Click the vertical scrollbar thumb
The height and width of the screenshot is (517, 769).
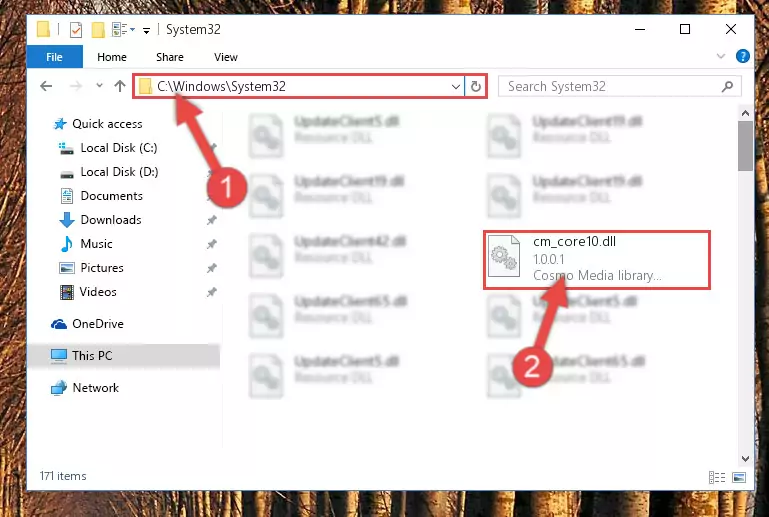pos(745,146)
